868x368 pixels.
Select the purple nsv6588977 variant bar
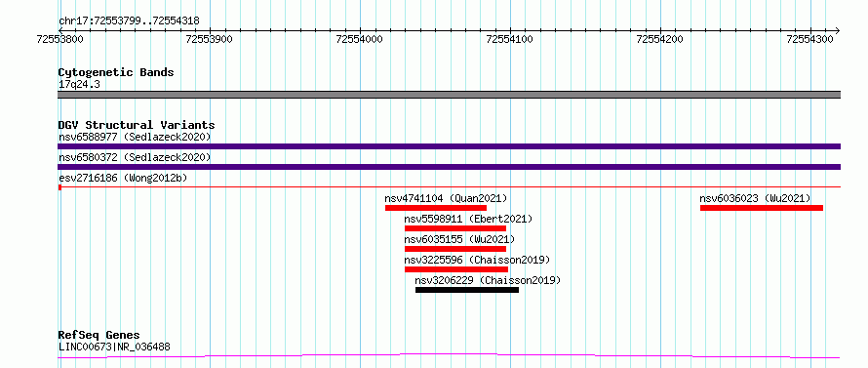click(449, 146)
